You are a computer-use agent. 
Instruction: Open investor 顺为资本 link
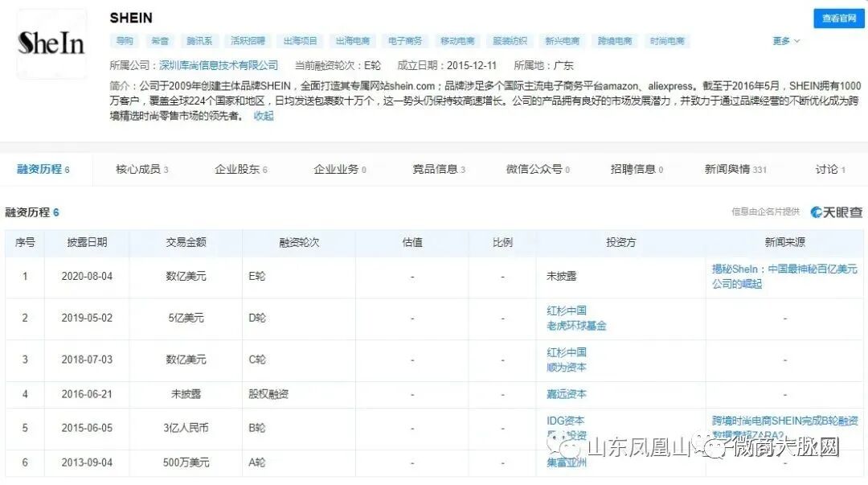coord(567,367)
